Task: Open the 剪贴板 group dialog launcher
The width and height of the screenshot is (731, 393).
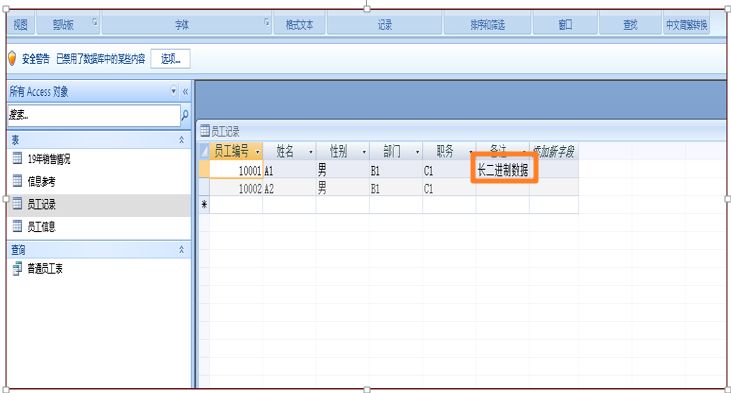Action: 95,21
